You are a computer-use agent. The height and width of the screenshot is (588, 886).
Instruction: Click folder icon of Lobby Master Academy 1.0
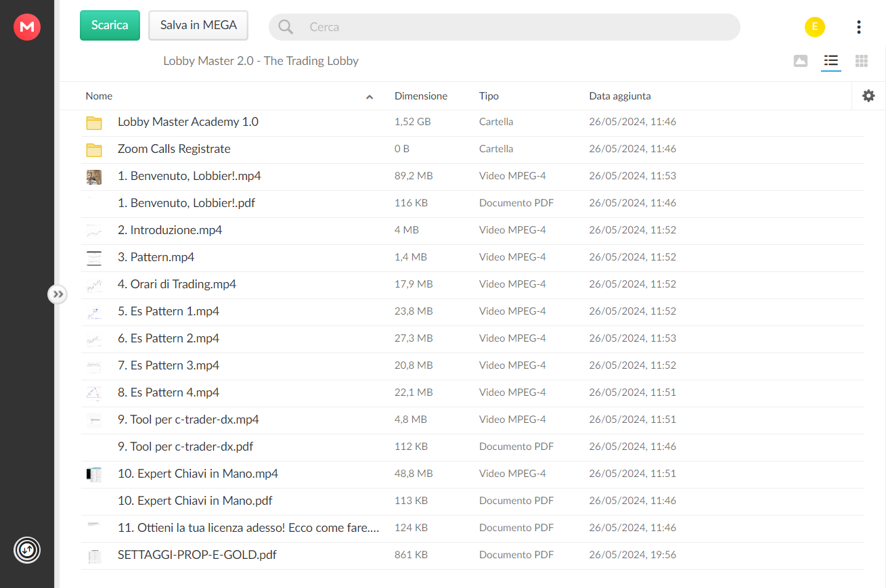pos(94,122)
